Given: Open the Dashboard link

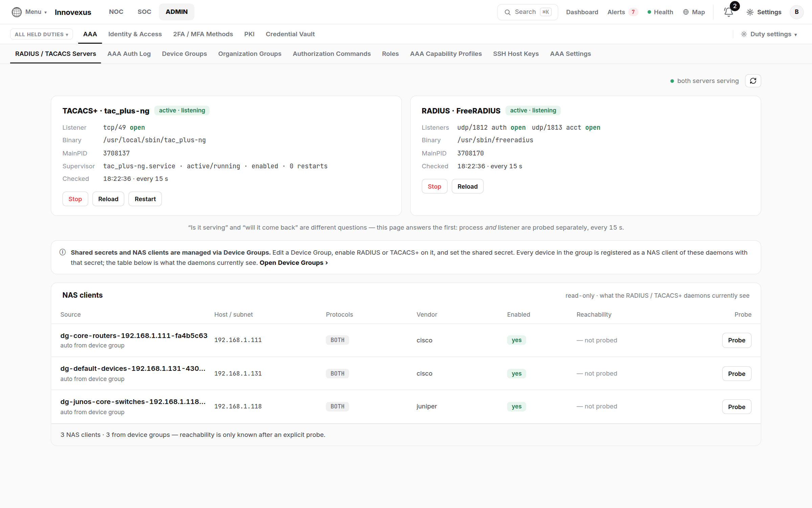Looking at the screenshot, I should point(582,12).
